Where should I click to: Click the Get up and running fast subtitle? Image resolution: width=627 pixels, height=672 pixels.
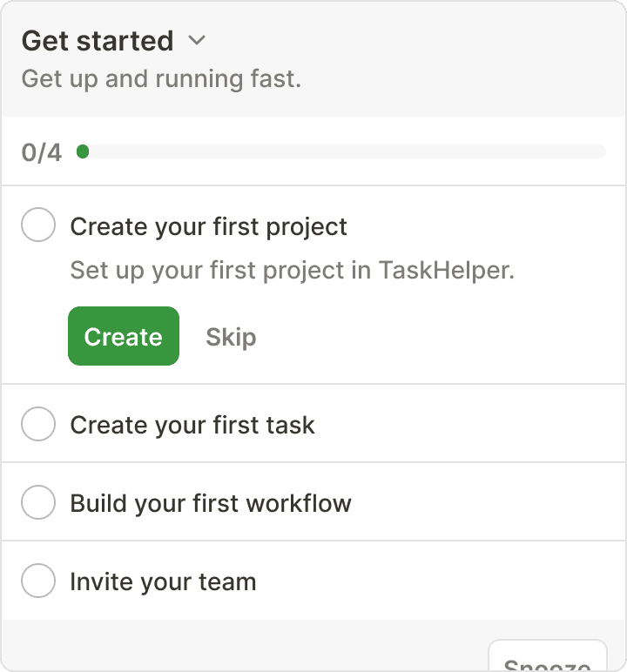[161, 78]
